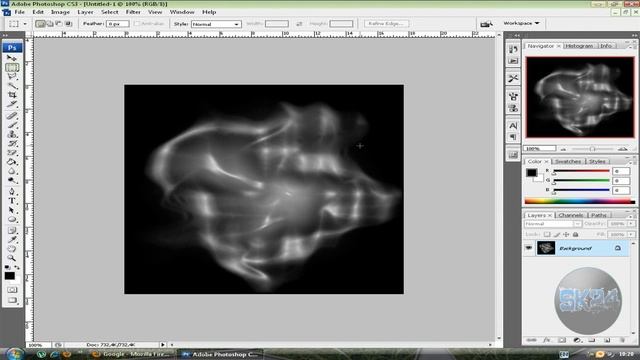Viewport: 640px width, 360px height.
Task: Open the Style dropdown
Action: pyautogui.click(x=216, y=24)
